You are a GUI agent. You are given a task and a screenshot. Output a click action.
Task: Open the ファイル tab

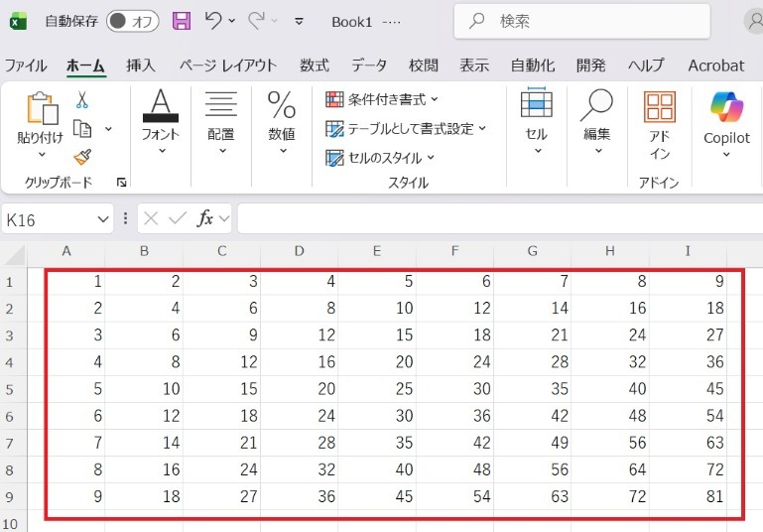coord(26,66)
